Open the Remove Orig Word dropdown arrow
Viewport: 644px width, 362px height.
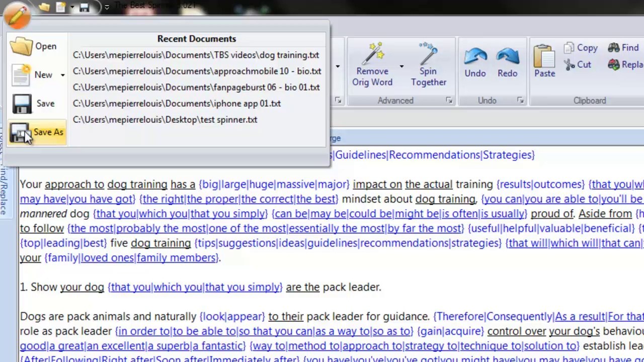tap(401, 66)
